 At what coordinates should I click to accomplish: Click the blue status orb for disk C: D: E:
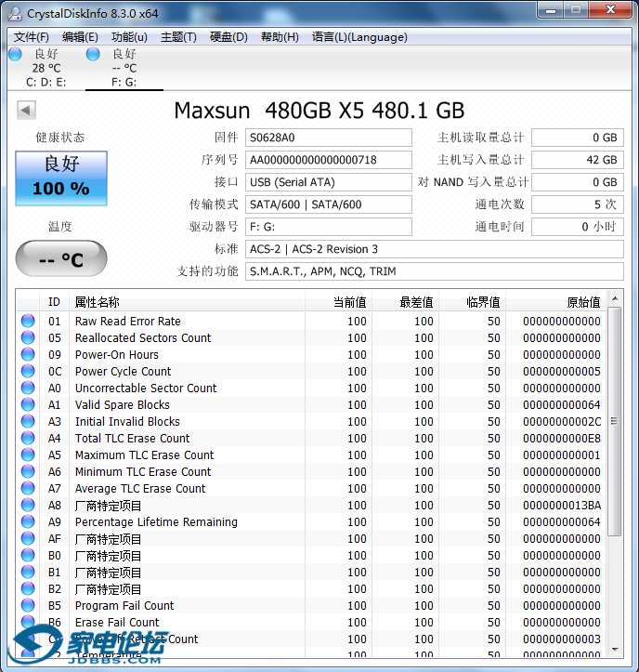(x=16, y=54)
